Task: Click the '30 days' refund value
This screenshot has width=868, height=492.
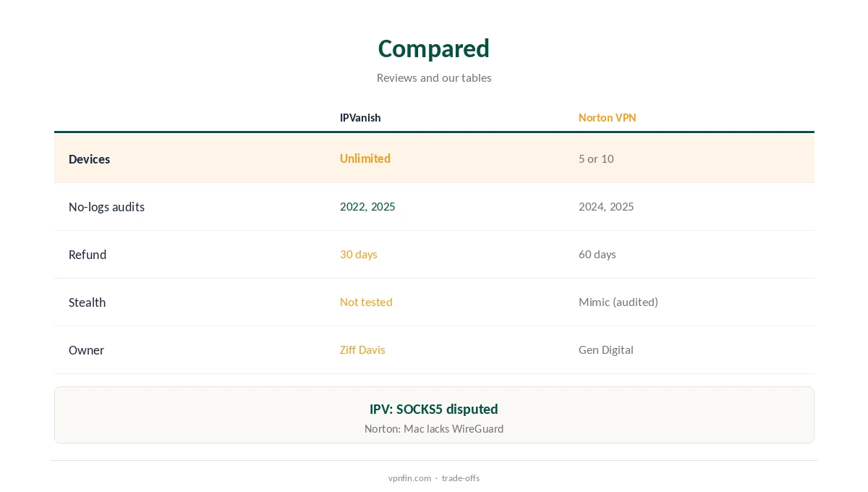Action: (x=359, y=254)
